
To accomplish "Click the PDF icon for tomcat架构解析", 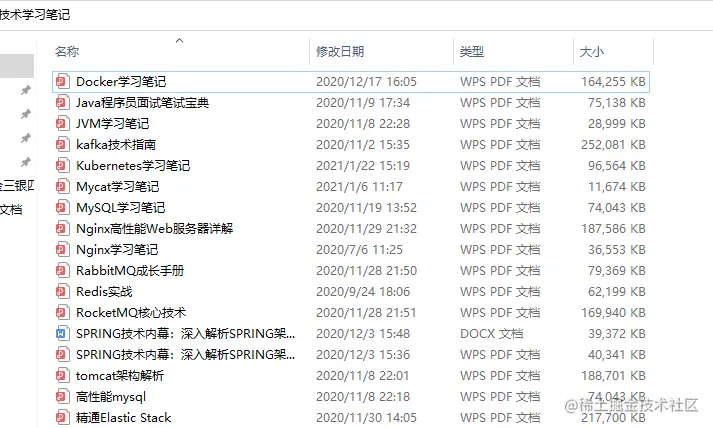I will click(62, 376).
